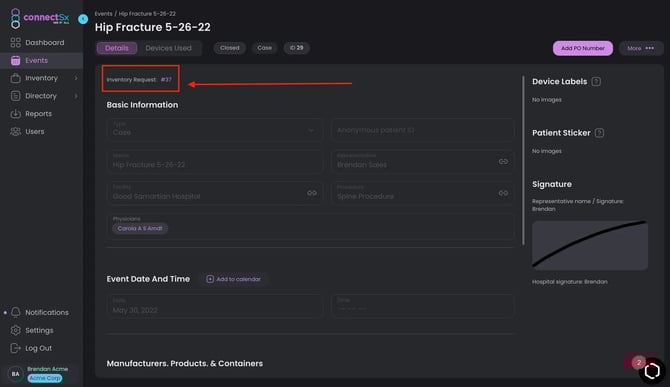Open the chat widget bubble
This screenshot has width=670, height=387.
coord(652,370)
